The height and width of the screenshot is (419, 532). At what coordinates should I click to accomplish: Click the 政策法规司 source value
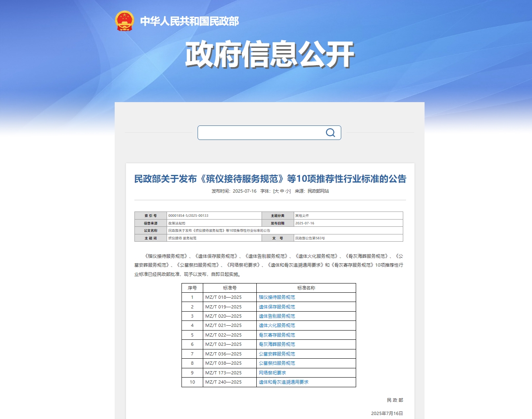click(177, 223)
